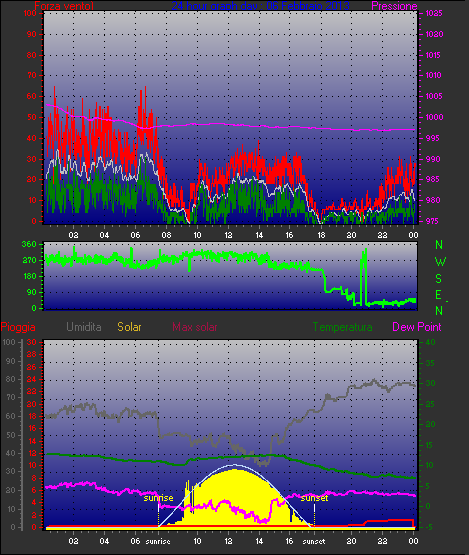Click the 'W' compass direction label
The height and width of the screenshot is (555, 469).
(440, 262)
